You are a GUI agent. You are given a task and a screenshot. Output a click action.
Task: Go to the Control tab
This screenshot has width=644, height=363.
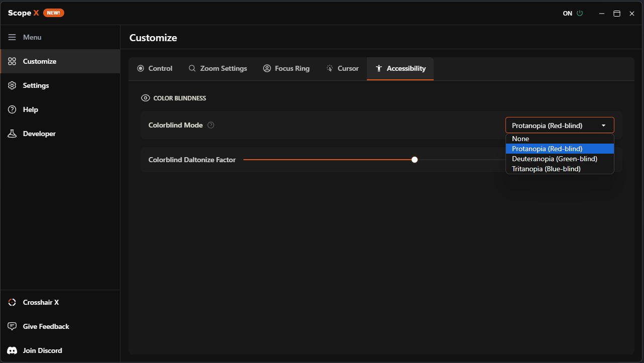coord(155,68)
